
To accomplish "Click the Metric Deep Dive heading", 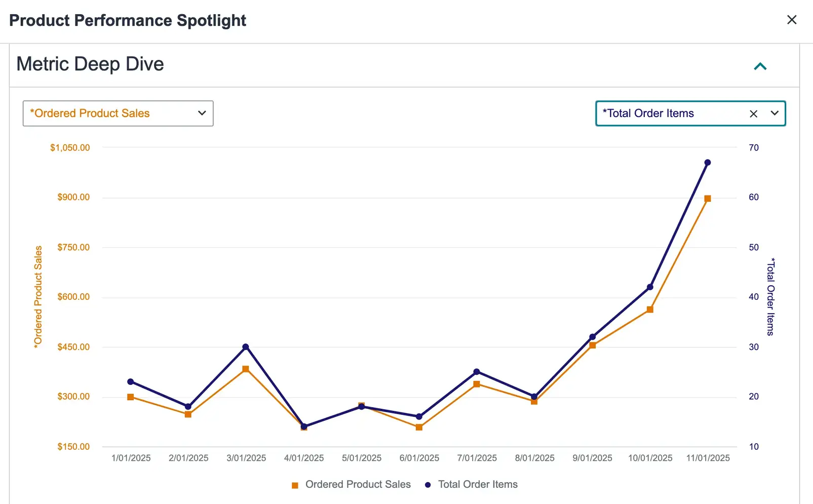I will [90, 64].
